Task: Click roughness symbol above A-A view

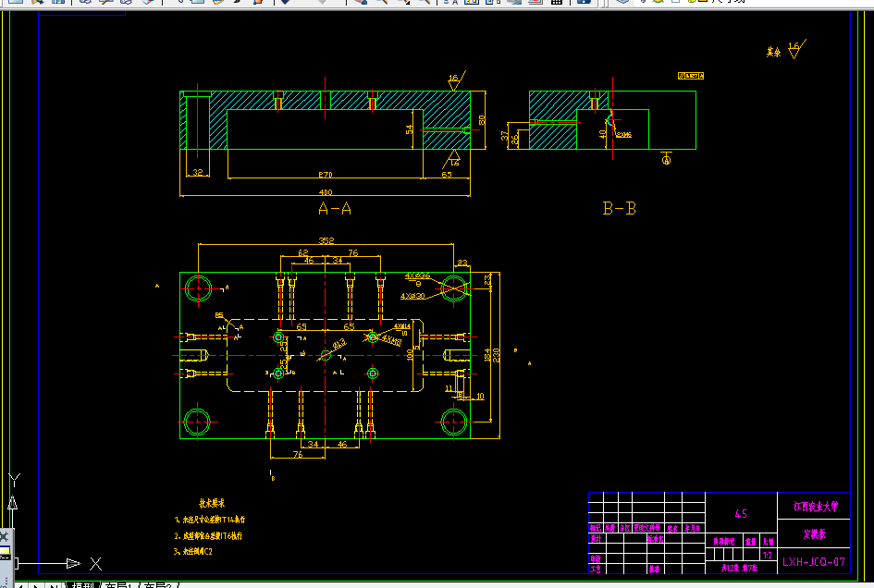Action: click(x=456, y=81)
